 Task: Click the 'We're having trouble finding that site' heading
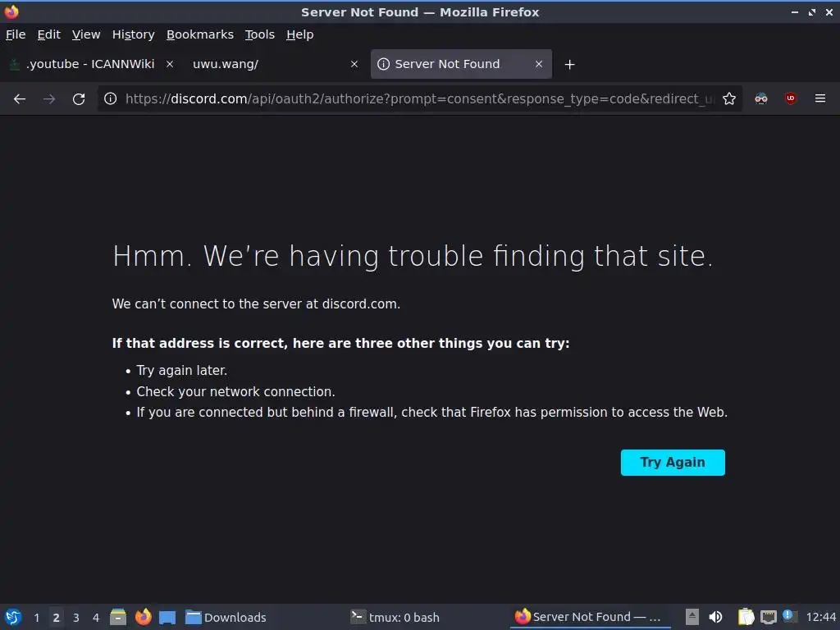(x=413, y=256)
